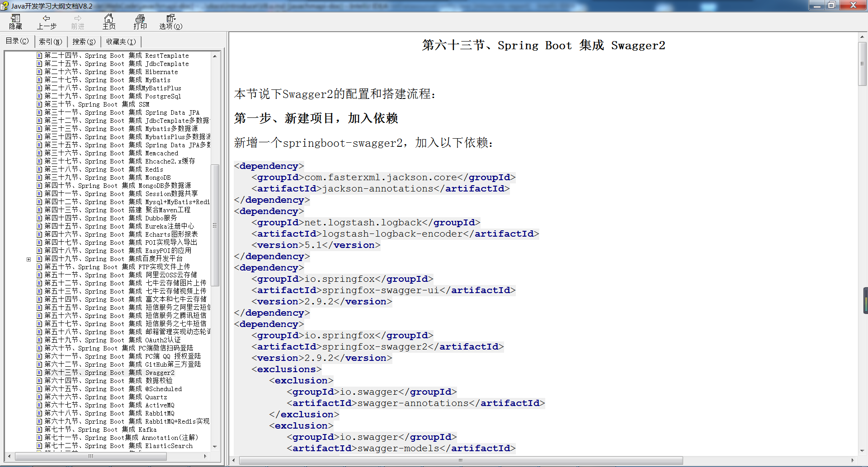Select topic 第三十一节 集成 Spring Data JPA
The image size is (868, 467).
(122, 112)
